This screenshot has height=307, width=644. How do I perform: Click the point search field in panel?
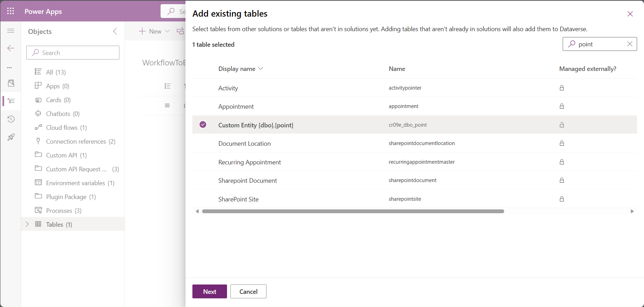tap(600, 44)
